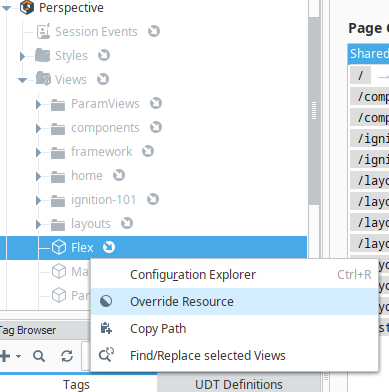Click the inherited badge beside ignition-101
Image resolution: width=389 pixels, height=392 pixels.
tap(153, 199)
